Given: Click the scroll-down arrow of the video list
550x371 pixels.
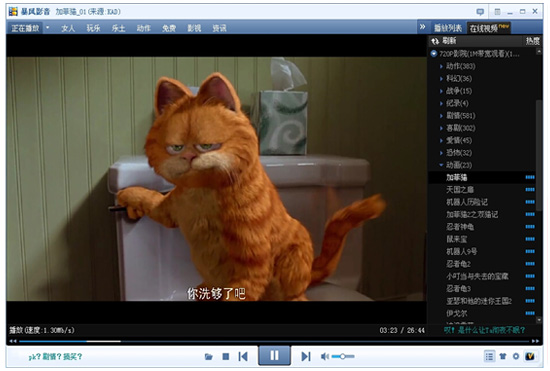Looking at the screenshot, I should [x=539, y=319].
